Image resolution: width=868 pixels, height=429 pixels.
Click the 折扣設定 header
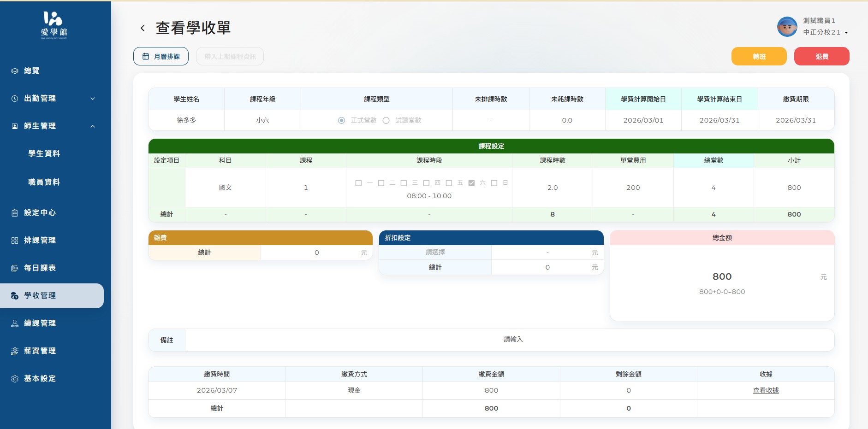491,238
